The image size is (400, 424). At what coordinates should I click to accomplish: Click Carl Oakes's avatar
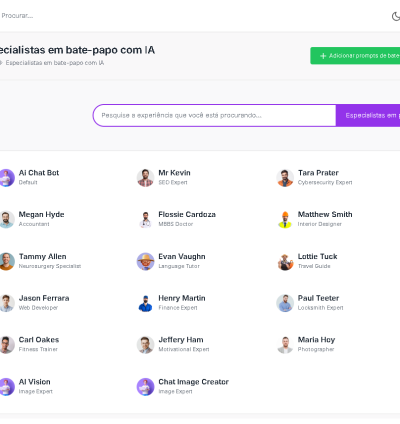[6, 345]
